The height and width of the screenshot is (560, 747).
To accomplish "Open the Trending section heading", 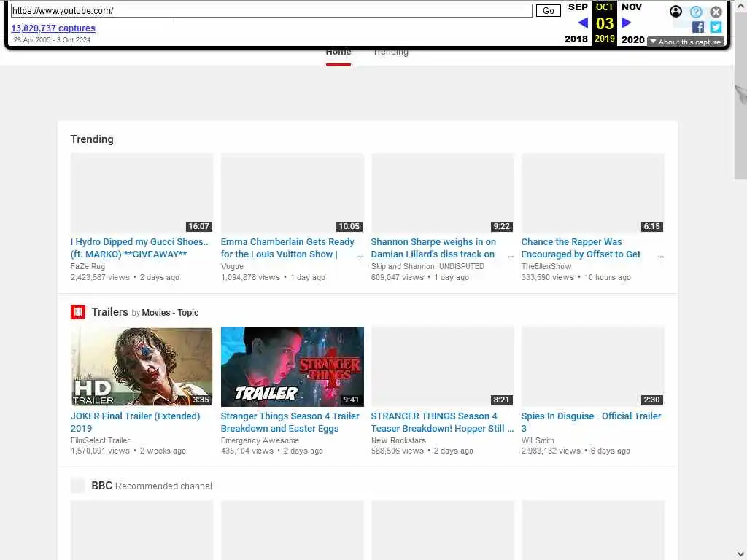I will (x=92, y=139).
